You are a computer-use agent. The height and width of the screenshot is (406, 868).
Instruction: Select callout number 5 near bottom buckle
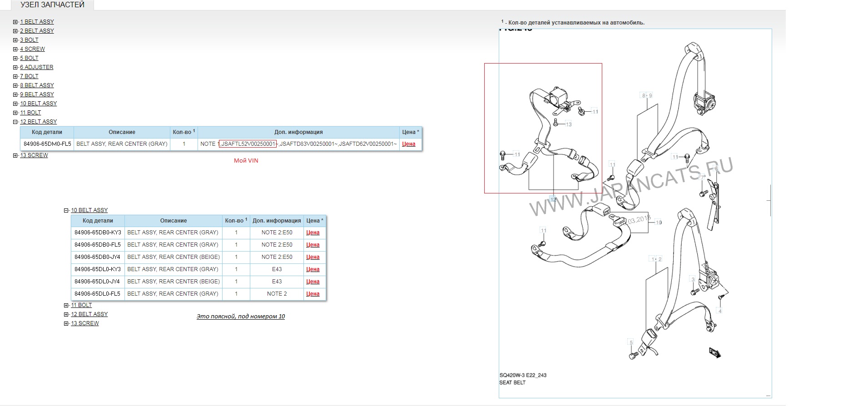[630, 342]
